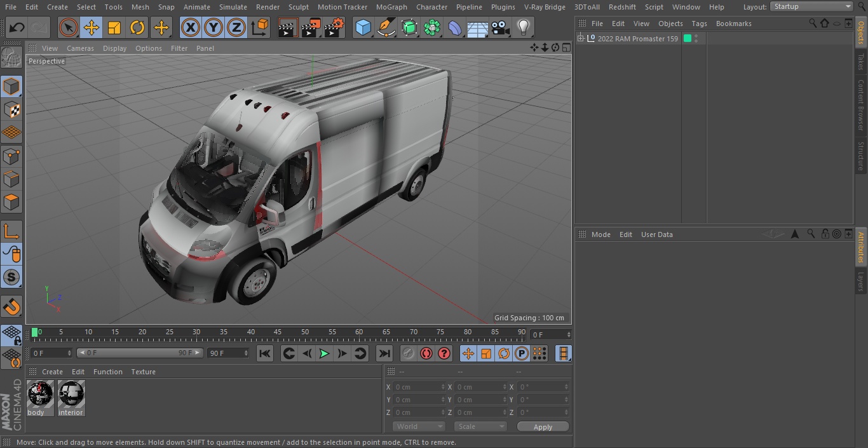
Task: Switch to the Layers side tab
Action: click(861, 281)
